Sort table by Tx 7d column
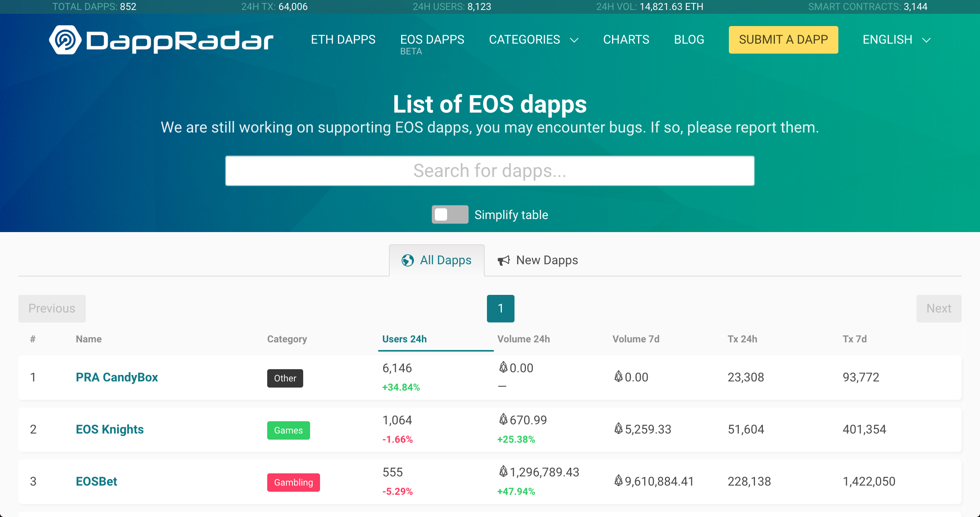The height and width of the screenshot is (517, 980). click(855, 339)
